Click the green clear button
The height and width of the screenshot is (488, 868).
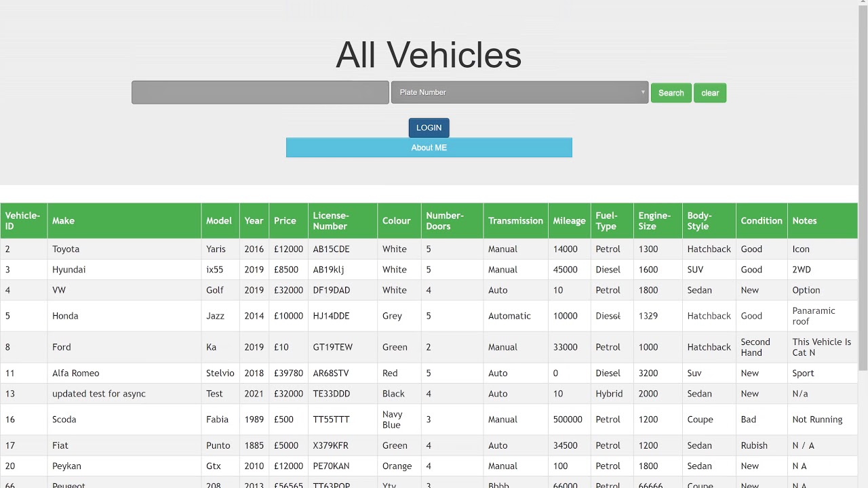click(x=710, y=93)
